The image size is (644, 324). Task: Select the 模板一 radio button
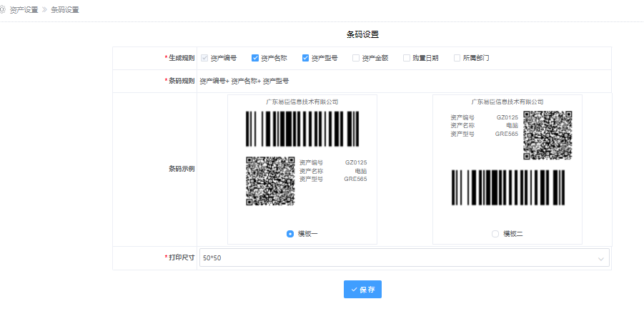(x=290, y=234)
